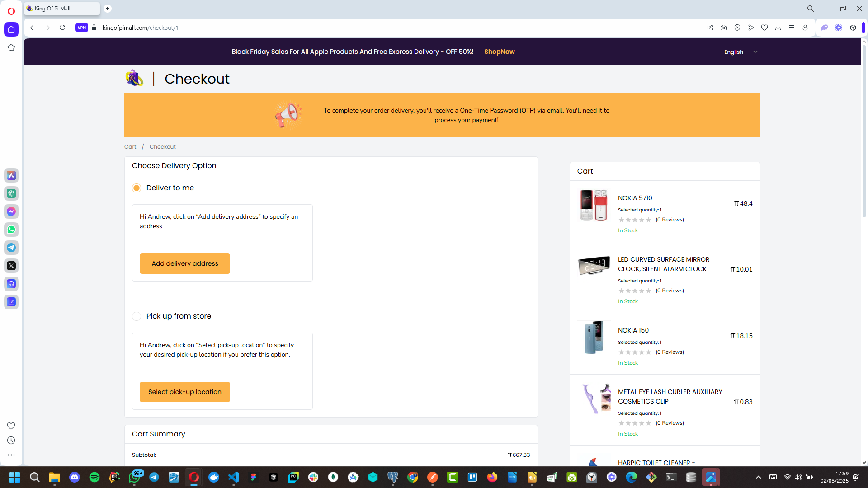The height and width of the screenshot is (488, 868).
Task: Open Opera easy setup menu icon
Action: pyautogui.click(x=792, y=28)
